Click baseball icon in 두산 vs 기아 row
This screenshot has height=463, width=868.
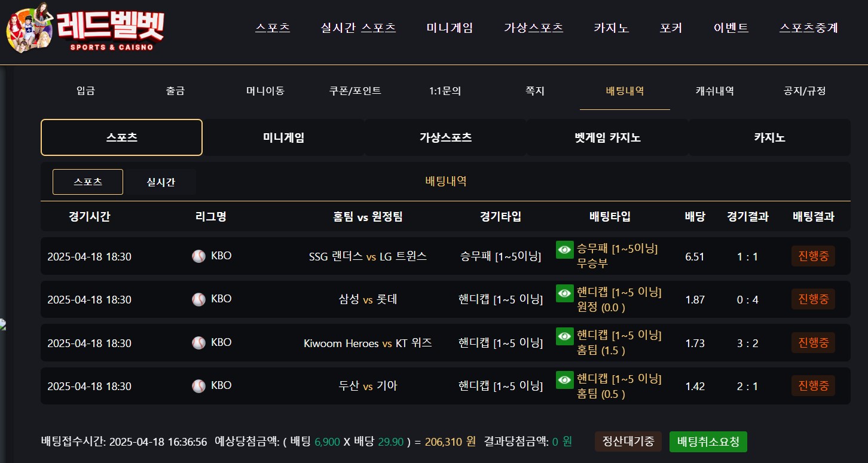pos(198,386)
